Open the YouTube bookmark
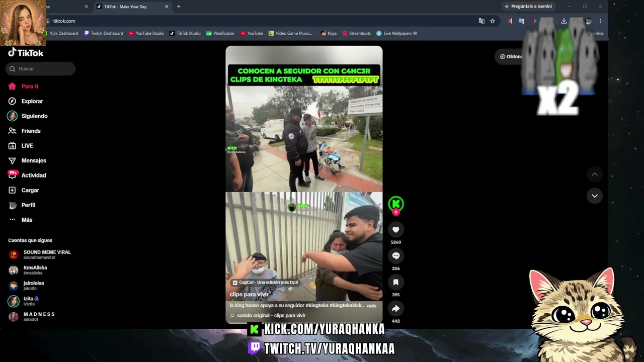 [252, 33]
